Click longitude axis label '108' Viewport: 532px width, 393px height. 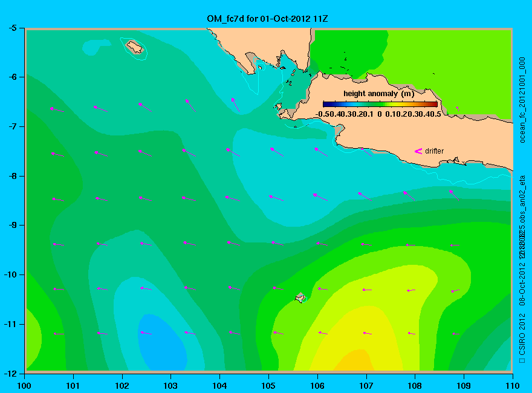click(415, 386)
